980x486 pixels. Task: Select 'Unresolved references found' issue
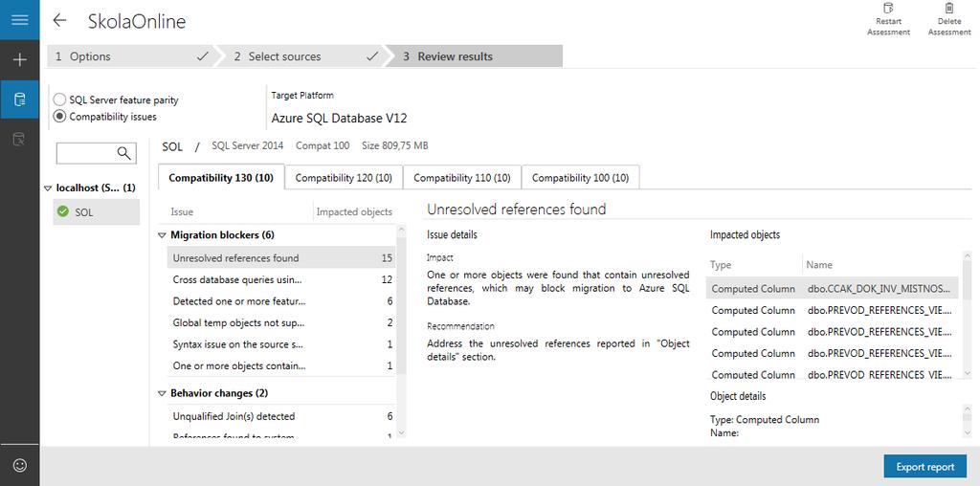point(281,258)
